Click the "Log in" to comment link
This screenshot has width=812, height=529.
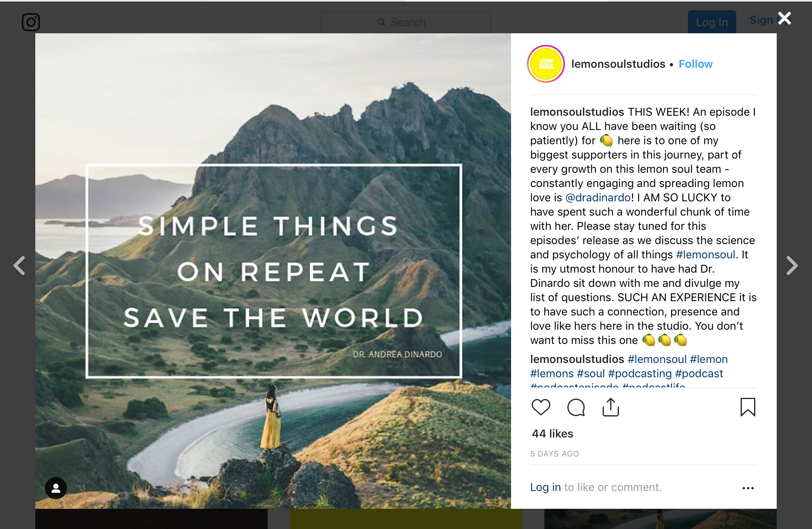[x=545, y=487]
